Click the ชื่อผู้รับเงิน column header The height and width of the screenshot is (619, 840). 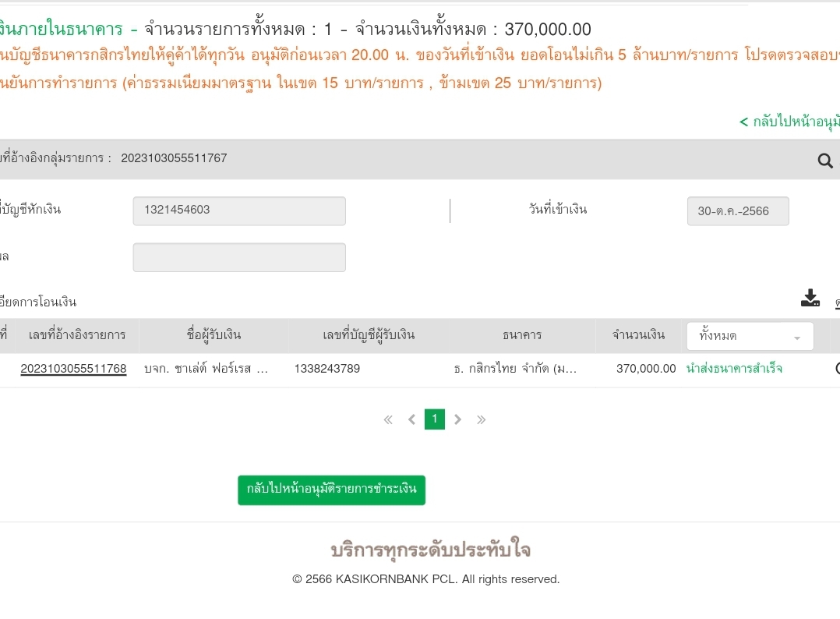tap(214, 335)
